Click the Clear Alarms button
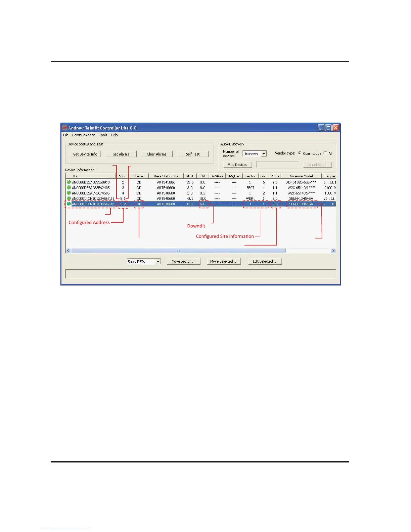Image resolution: width=411 pixels, height=532 pixels. click(156, 154)
